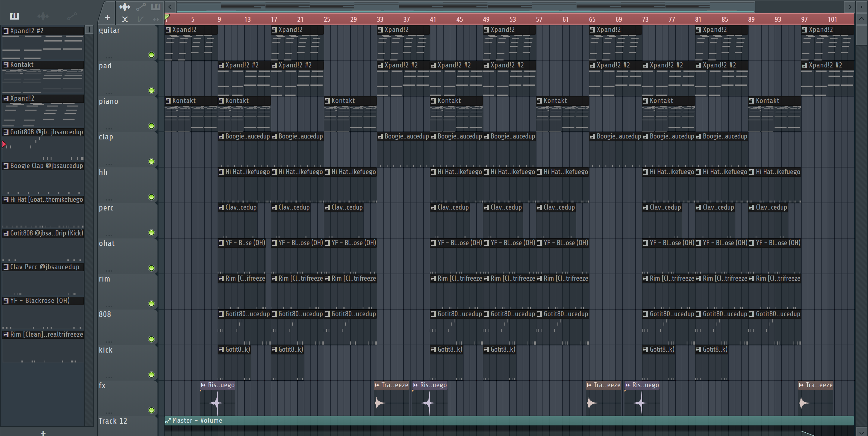Mute the guitar track
Image resolution: width=868 pixels, height=436 pixels.
click(x=151, y=55)
